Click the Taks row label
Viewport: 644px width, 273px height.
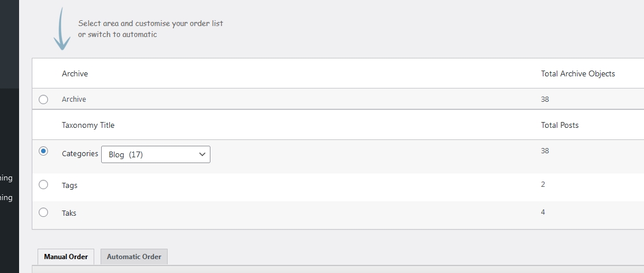coord(69,213)
